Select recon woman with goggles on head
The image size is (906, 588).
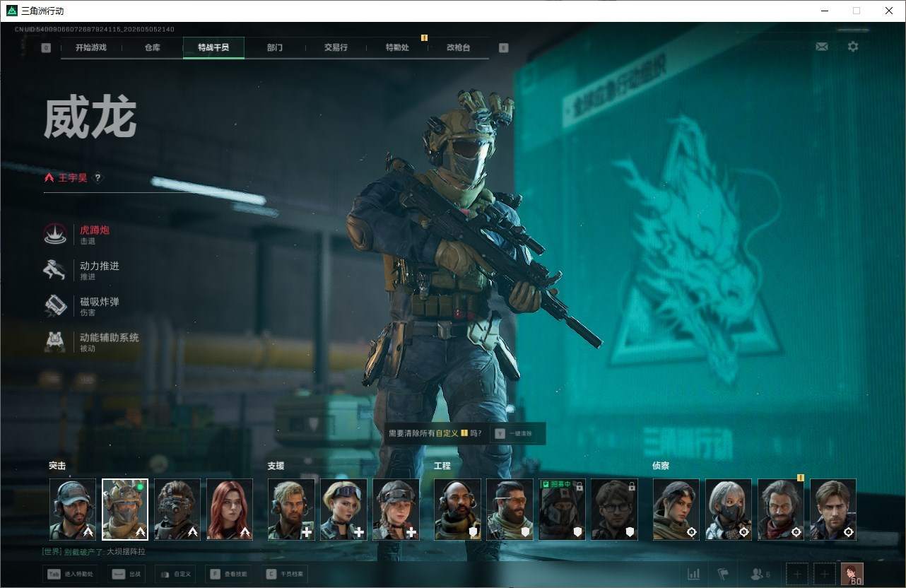(676, 510)
